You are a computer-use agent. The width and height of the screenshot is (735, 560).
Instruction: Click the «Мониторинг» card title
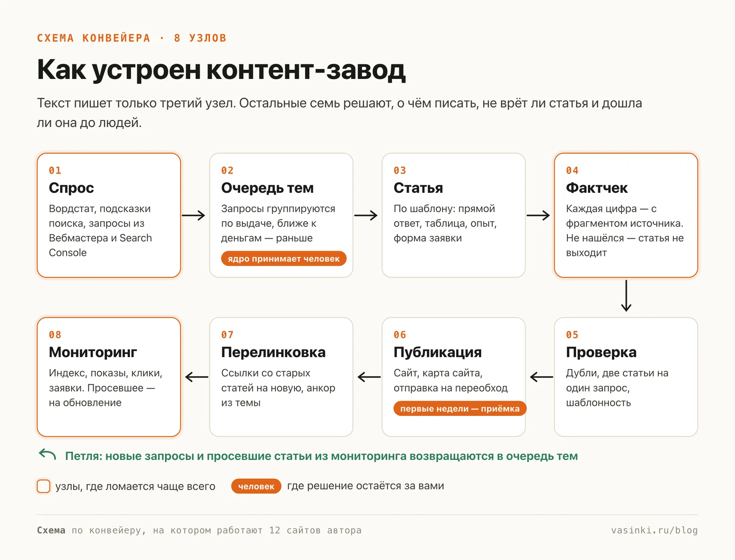[93, 352]
